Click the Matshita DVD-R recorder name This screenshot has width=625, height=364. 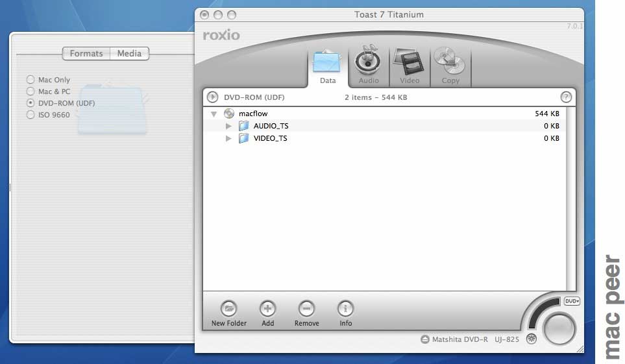click(476, 339)
